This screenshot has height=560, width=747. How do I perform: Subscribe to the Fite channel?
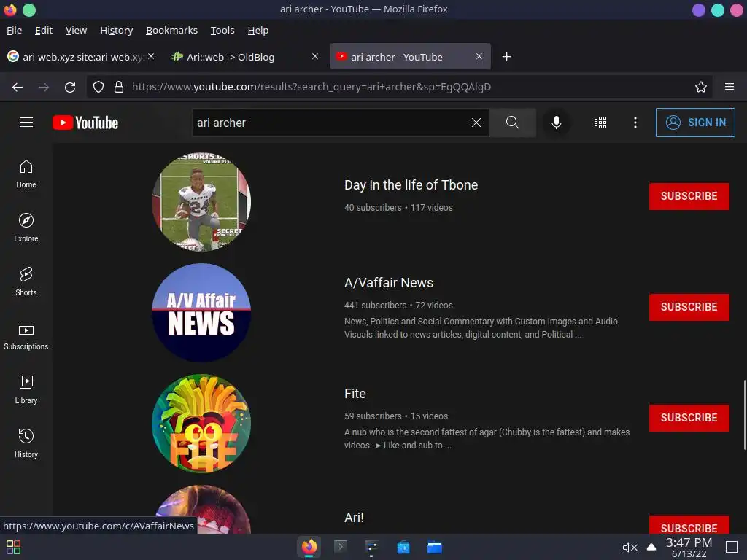point(689,418)
